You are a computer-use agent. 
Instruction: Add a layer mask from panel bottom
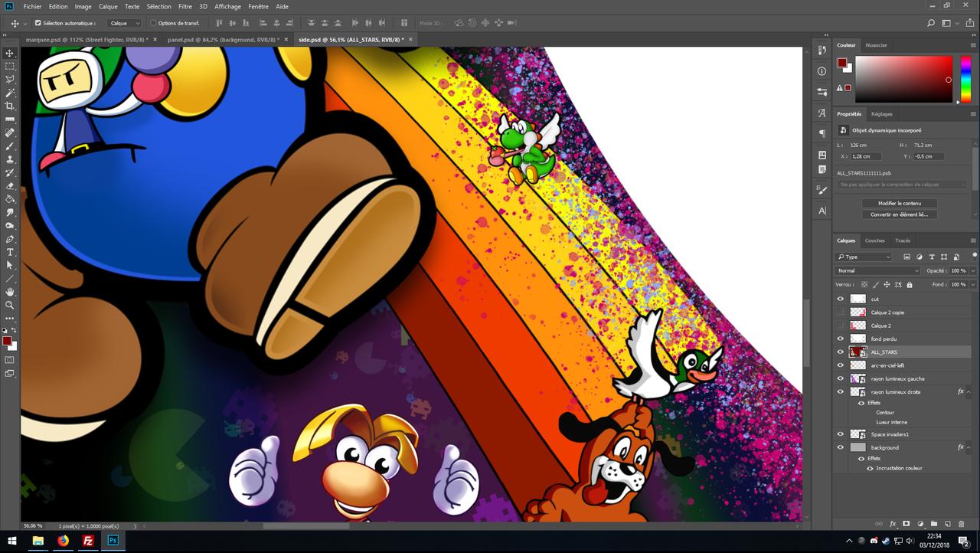[x=906, y=524]
